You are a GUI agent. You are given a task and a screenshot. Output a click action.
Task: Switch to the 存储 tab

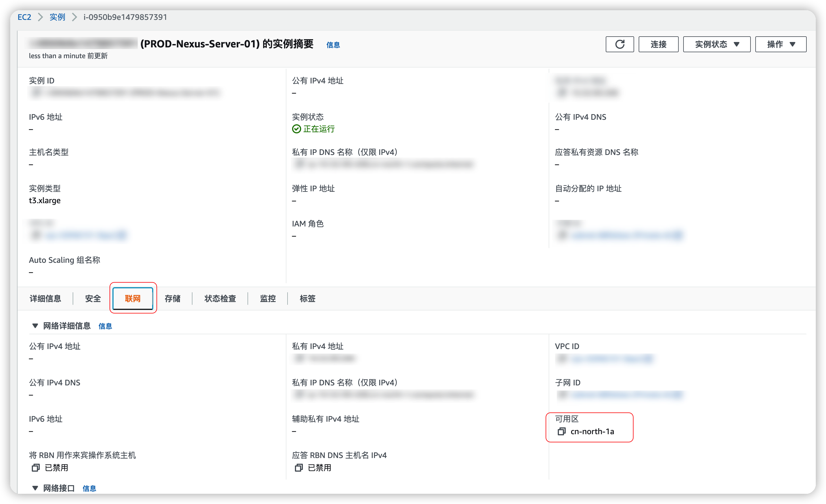[x=172, y=299]
